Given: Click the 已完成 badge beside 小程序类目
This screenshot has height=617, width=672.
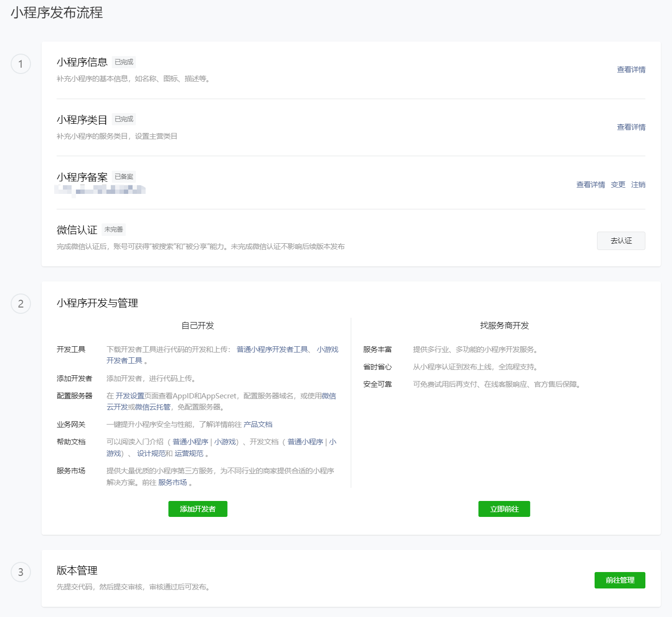Looking at the screenshot, I should point(124,119).
